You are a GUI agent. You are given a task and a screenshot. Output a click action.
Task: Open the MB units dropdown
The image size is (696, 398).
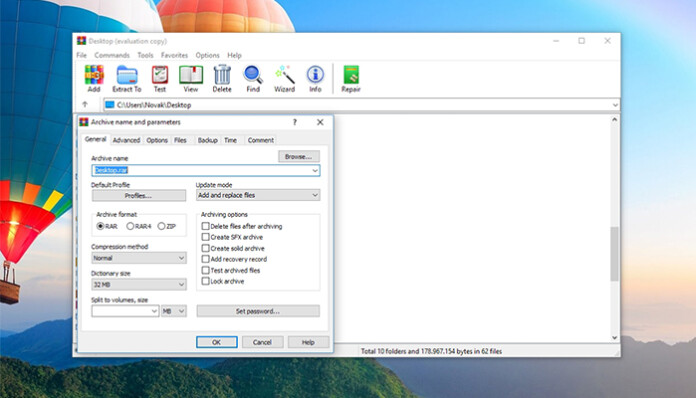pyautogui.click(x=174, y=311)
